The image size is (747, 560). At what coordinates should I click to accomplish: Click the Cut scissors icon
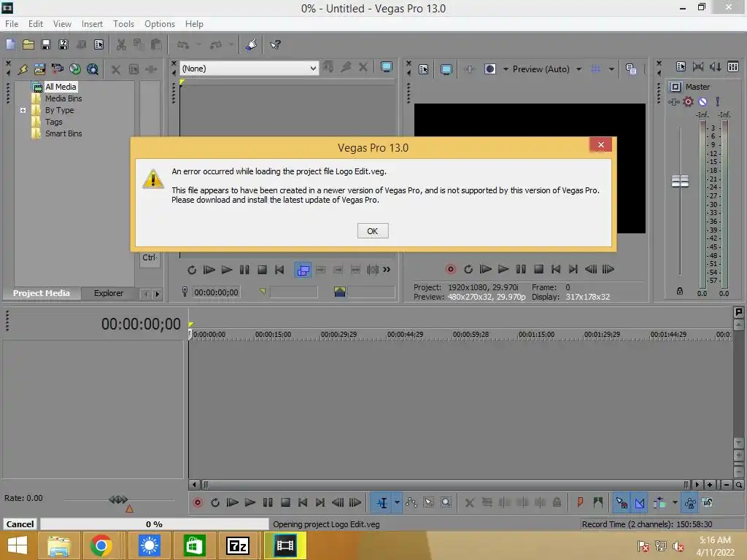point(122,44)
